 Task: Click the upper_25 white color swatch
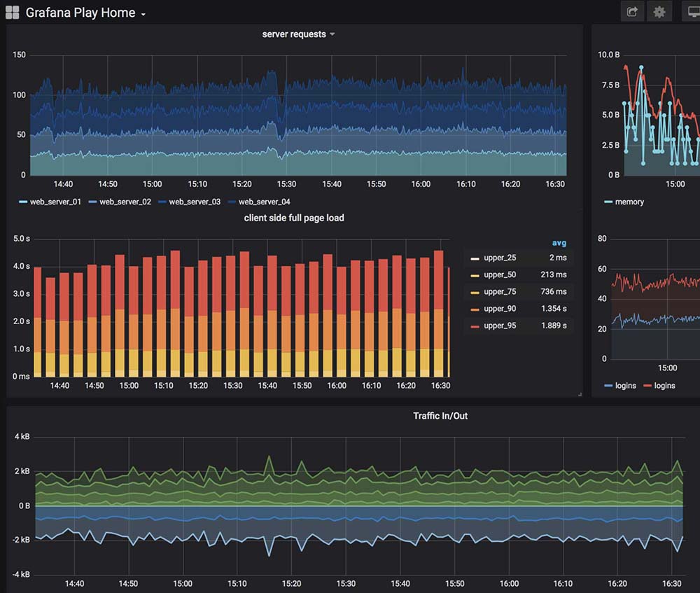475,258
